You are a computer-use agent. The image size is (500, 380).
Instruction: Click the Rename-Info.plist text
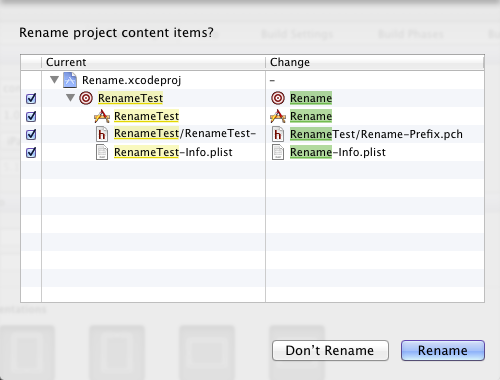tap(338, 152)
